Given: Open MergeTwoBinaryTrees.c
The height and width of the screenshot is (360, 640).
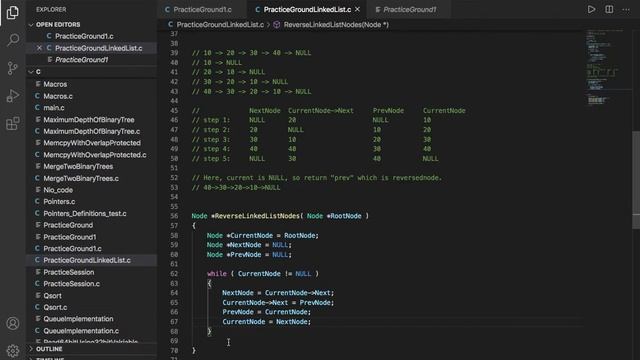Looking at the screenshot, I should (x=81, y=178).
